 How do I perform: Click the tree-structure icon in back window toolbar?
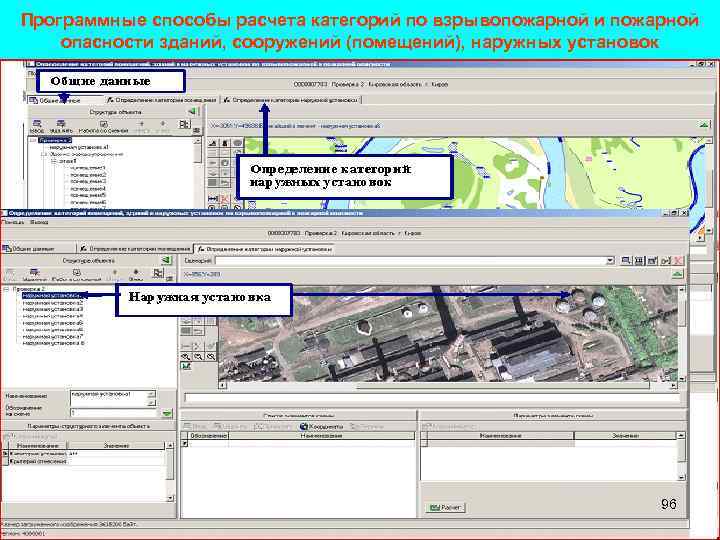pyautogui.click(x=184, y=124)
